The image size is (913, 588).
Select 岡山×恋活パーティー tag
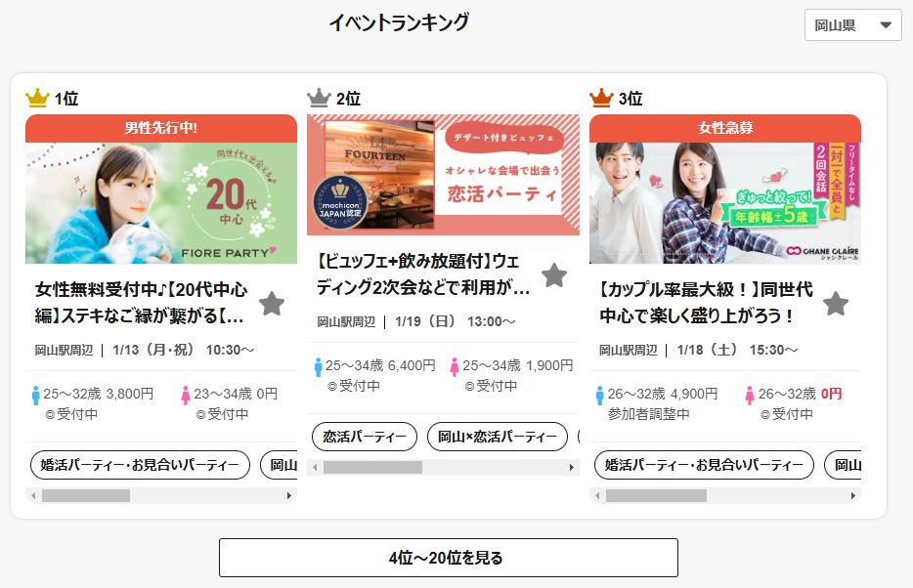[498, 437]
